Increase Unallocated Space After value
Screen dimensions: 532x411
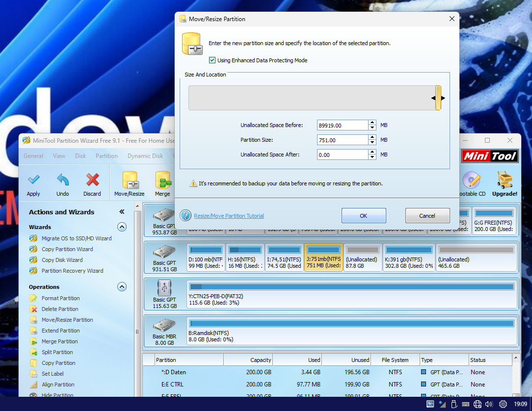pos(372,152)
